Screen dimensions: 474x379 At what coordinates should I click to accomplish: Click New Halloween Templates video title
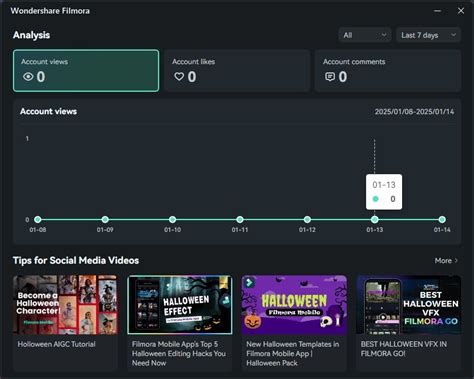(293, 354)
